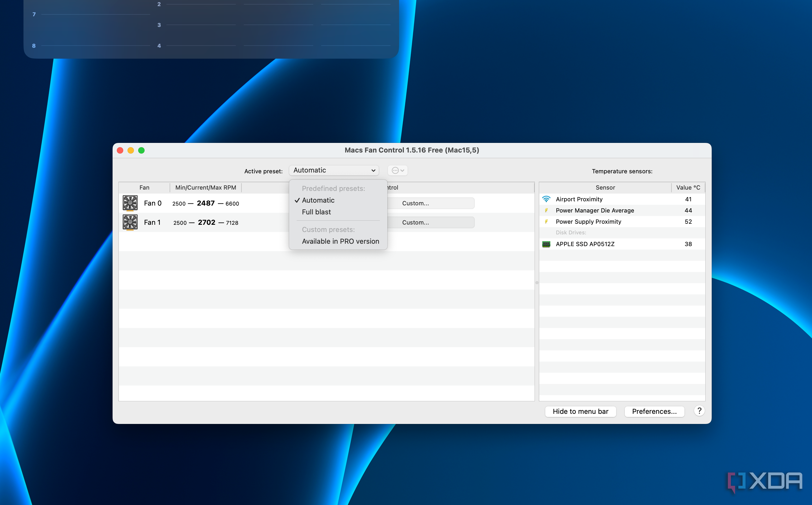Image resolution: width=812 pixels, height=505 pixels.
Task: Click the Fan 1 fan icon
Action: (130, 222)
